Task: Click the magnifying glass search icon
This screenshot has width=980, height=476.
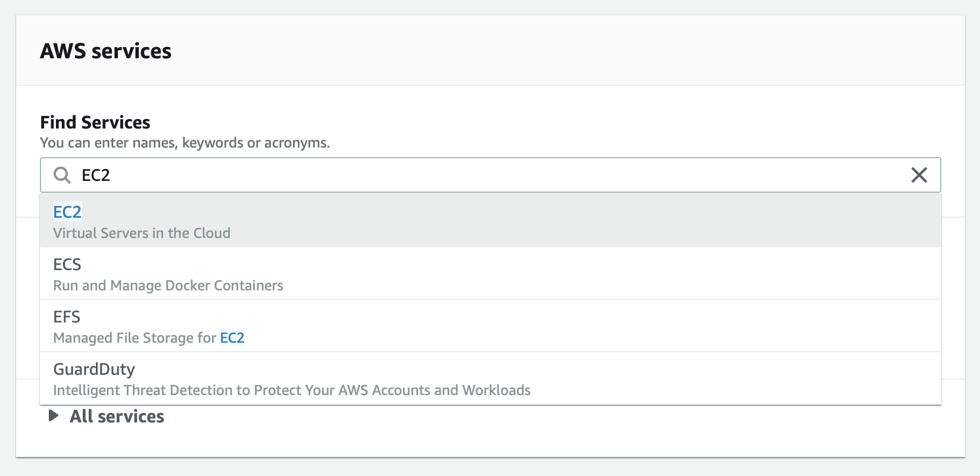Action: tap(62, 175)
